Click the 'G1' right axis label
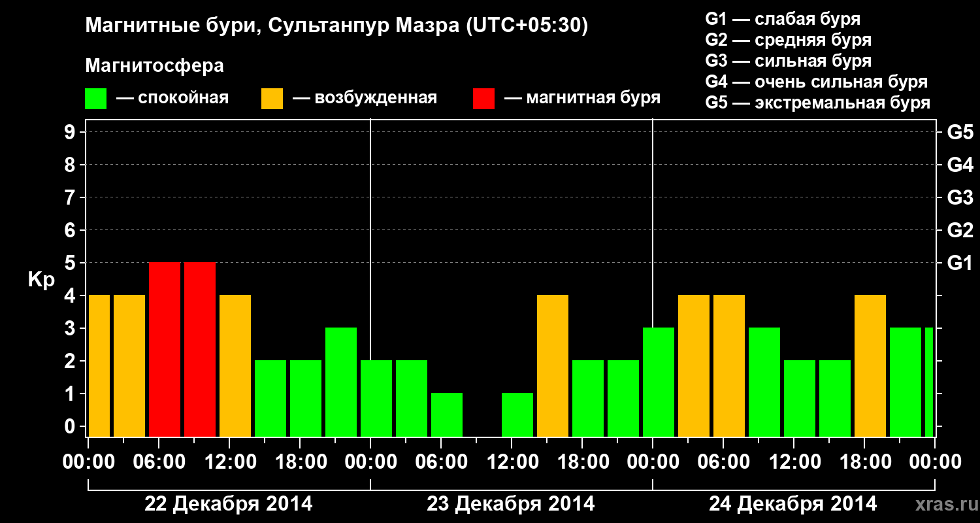The image size is (980, 523). tap(960, 263)
